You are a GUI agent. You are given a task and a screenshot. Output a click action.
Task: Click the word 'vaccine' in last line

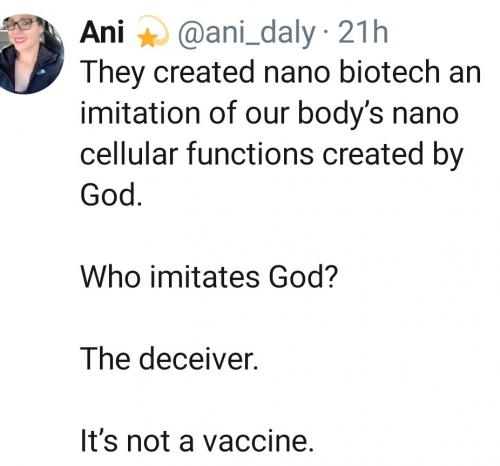click(255, 441)
